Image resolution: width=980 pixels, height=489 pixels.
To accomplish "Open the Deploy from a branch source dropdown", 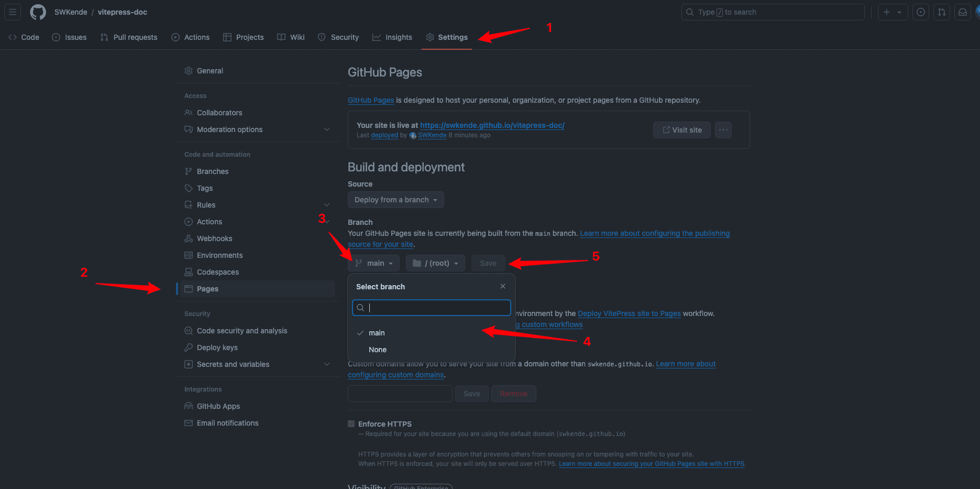I will click(x=395, y=200).
